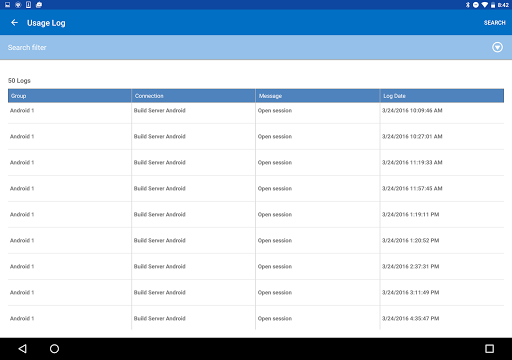This screenshot has height=360, width=512.
Task: Select log entry dated 3/24/2016 1:20:52 PM
Action: [256, 240]
